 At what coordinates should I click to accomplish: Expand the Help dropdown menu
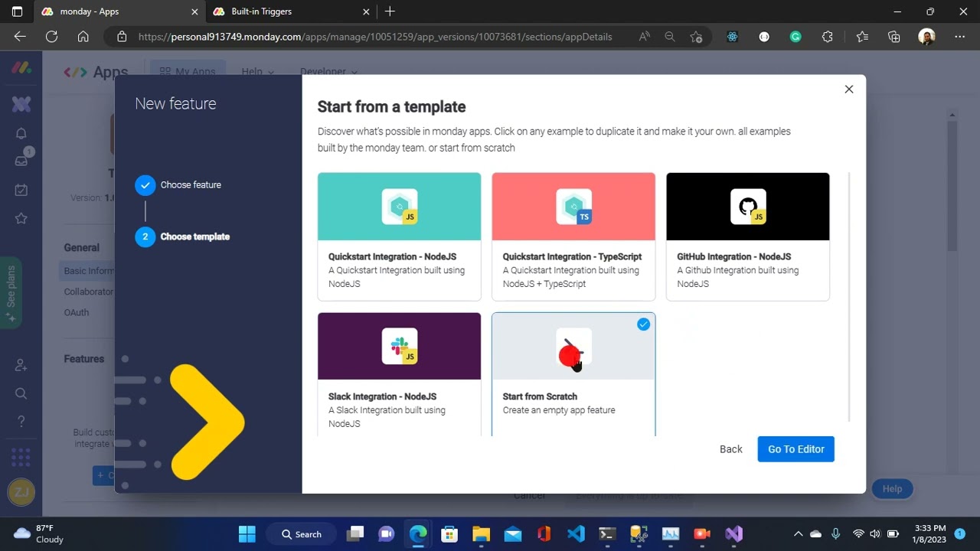(257, 71)
